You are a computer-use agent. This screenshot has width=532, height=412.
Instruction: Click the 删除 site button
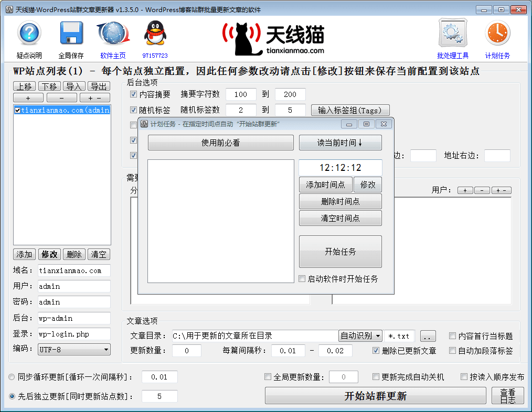pos(74,254)
